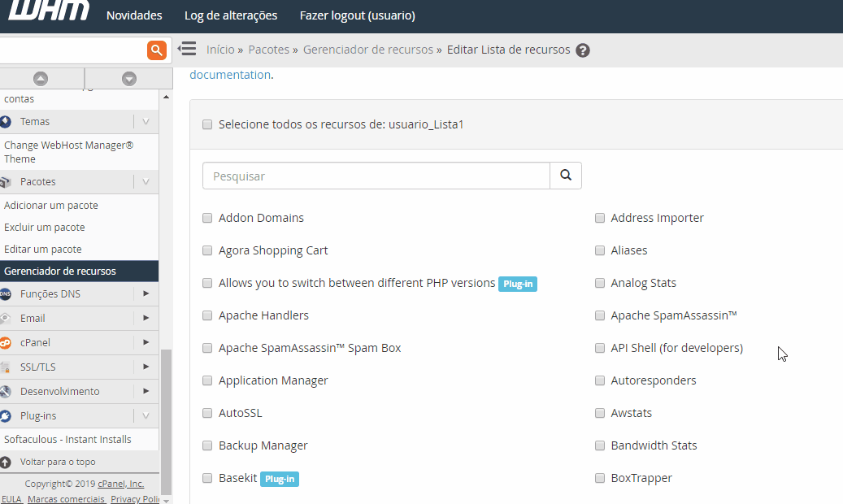Go to Pacotes breadcrumb link
Viewport: 843px width, 504px height.
tap(269, 50)
